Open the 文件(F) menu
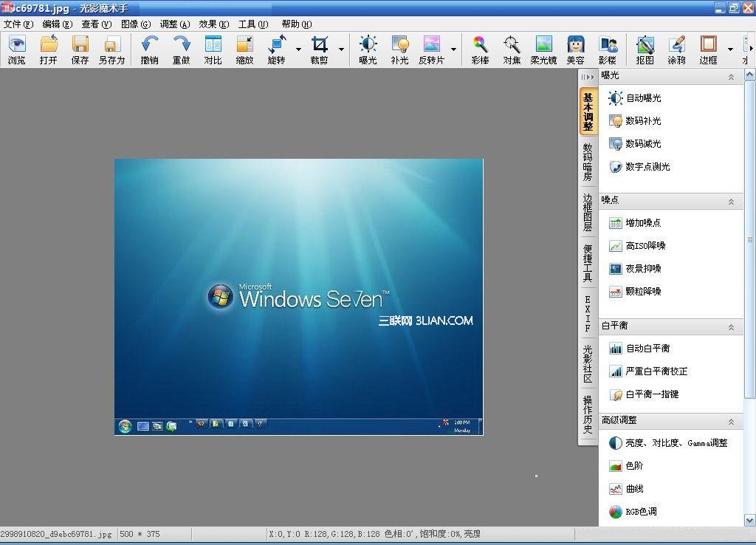Image resolution: width=756 pixels, height=545 pixels. [18, 24]
